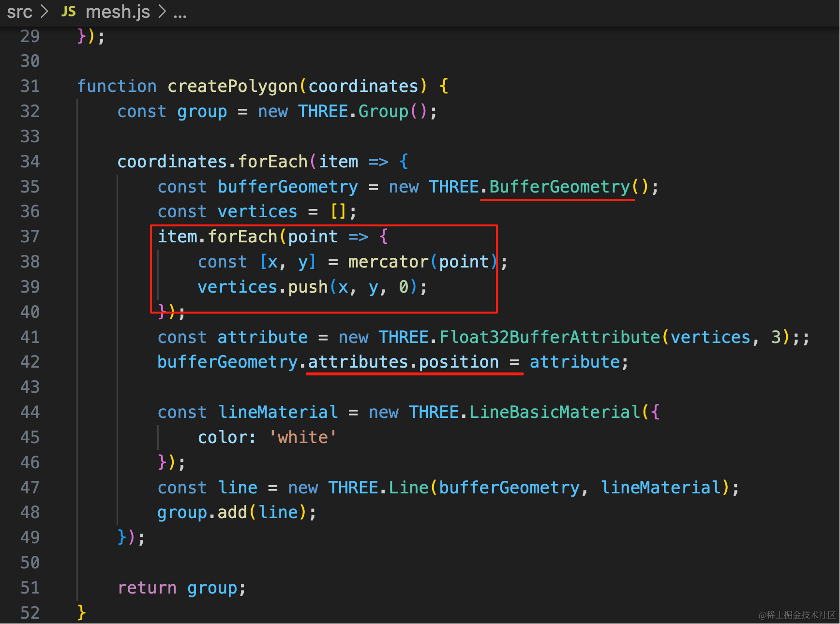This screenshot has height=624, width=840.
Task: Click the coordinates parameter on line 31
Action: 363,86
